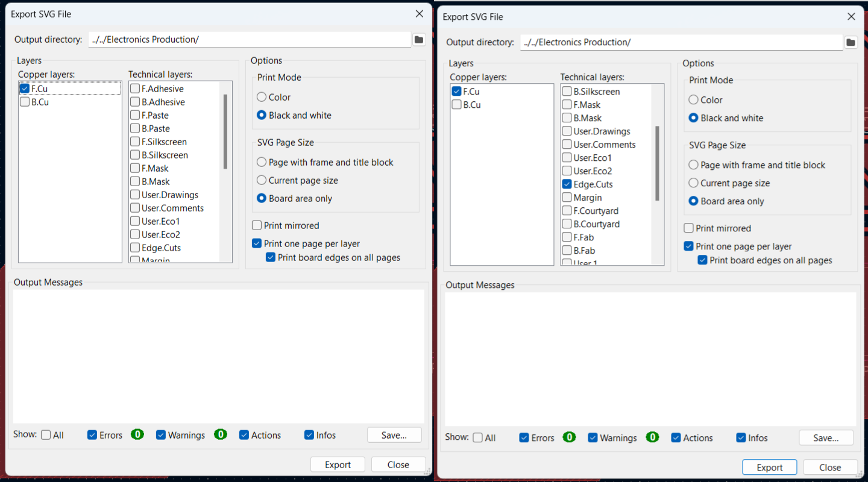Screen dimensions: 868x482
Task: Close the left Export SVG File dialog
Action: (x=420, y=14)
